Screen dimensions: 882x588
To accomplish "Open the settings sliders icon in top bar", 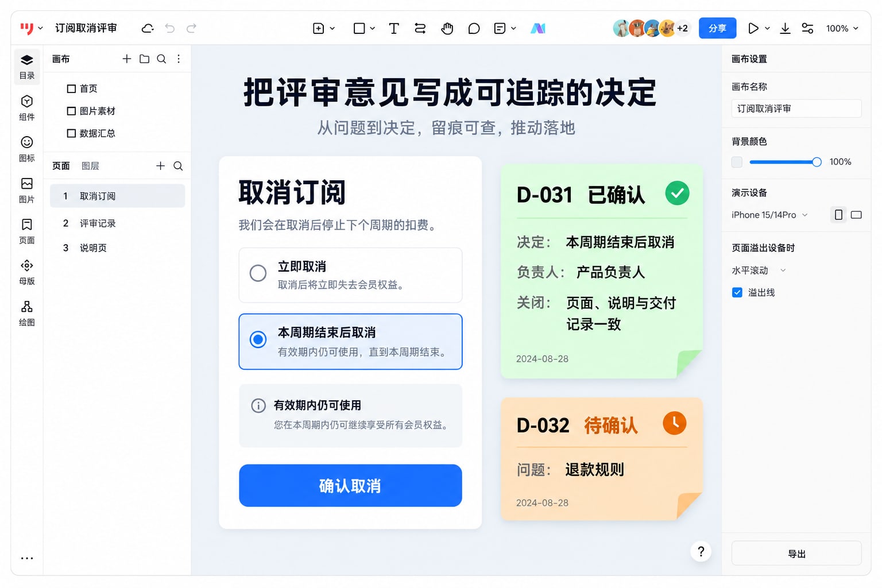I will (807, 28).
